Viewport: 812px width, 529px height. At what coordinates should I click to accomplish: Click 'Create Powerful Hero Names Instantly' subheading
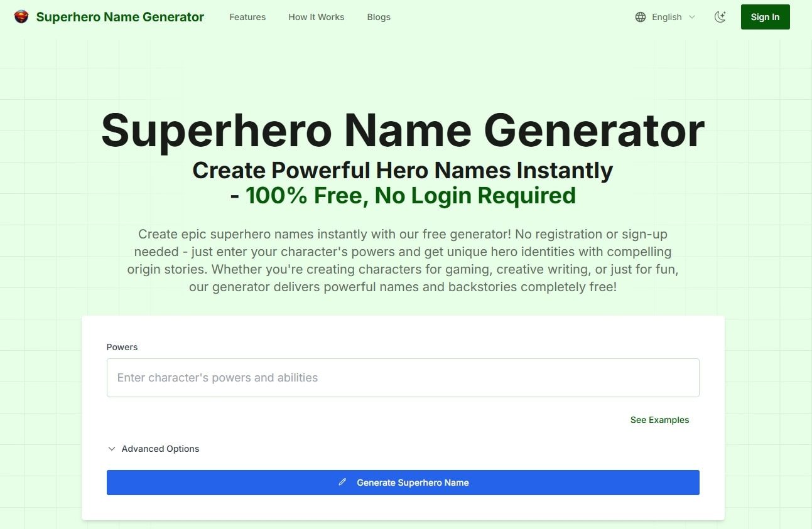(x=403, y=170)
